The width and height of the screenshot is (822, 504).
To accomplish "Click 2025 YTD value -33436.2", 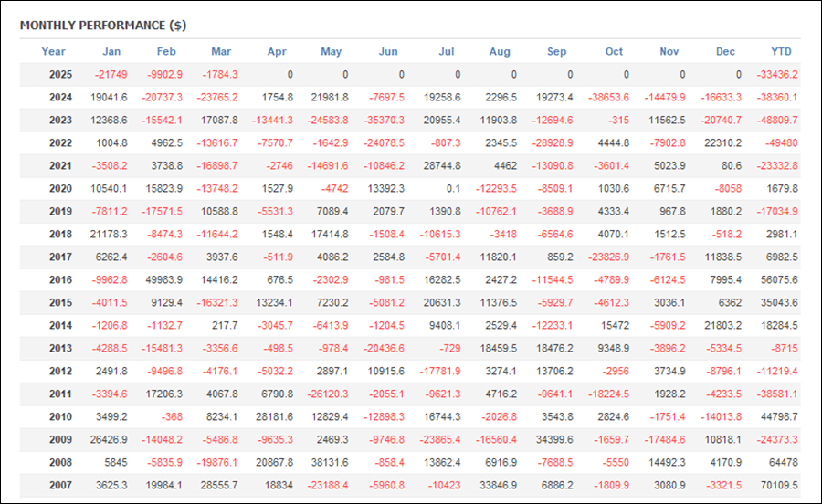I will (x=777, y=74).
